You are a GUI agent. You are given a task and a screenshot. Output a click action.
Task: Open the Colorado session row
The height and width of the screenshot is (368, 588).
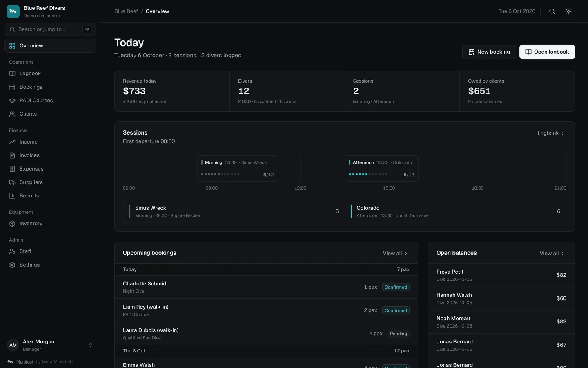[x=455, y=211]
